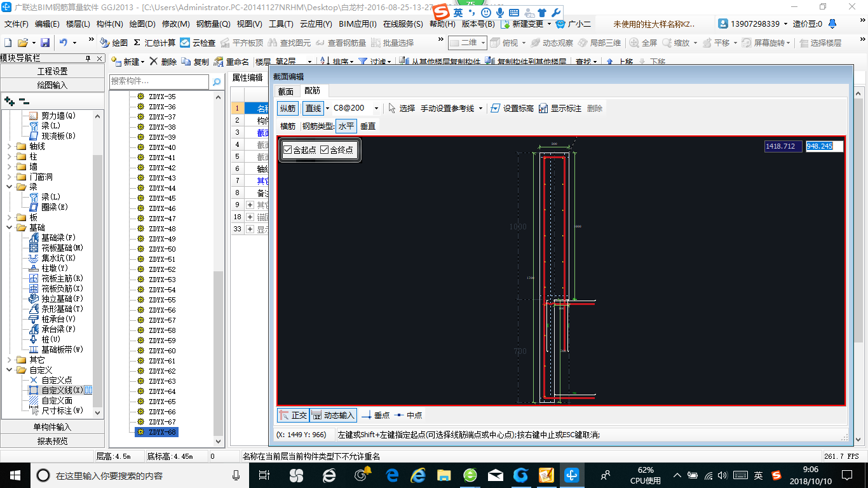
Task: Open the 直线 line type dropdown arrow
Action: click(327, 109)
